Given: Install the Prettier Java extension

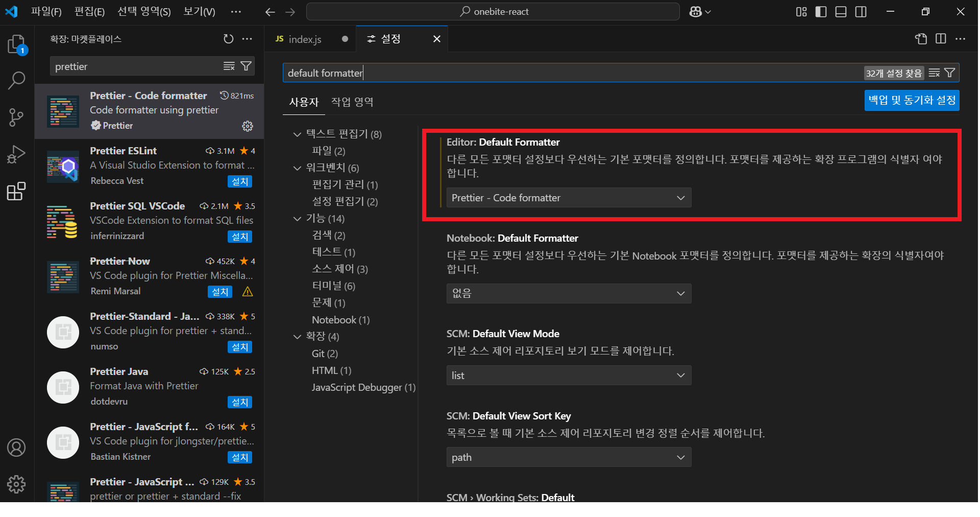Looking at the screenshot, I should pos(240,402).
